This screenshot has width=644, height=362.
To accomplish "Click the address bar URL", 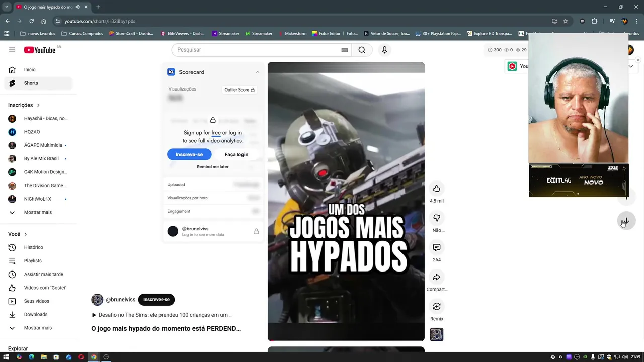I will tap(100, 21).
